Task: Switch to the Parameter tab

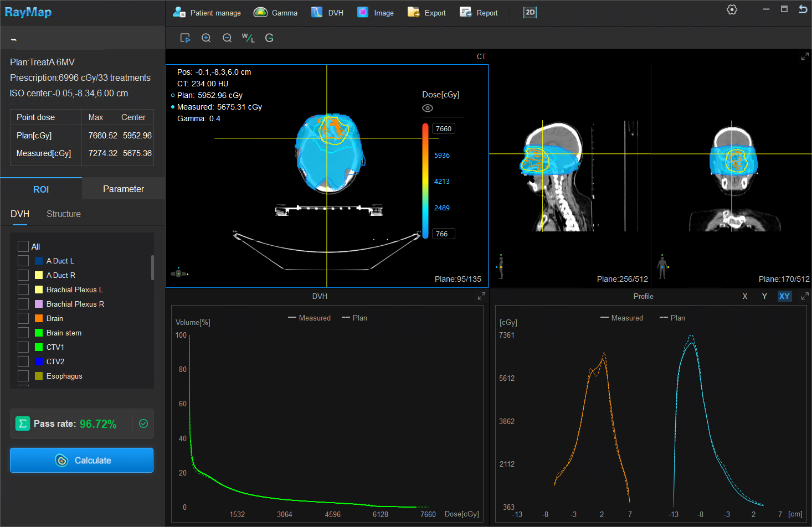Action: 123,189
